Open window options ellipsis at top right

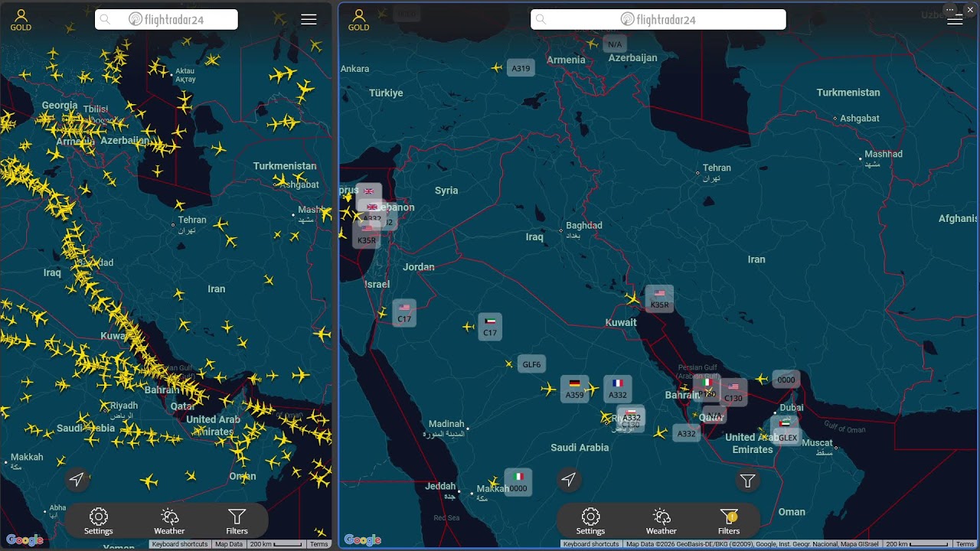tap(950, 9)
